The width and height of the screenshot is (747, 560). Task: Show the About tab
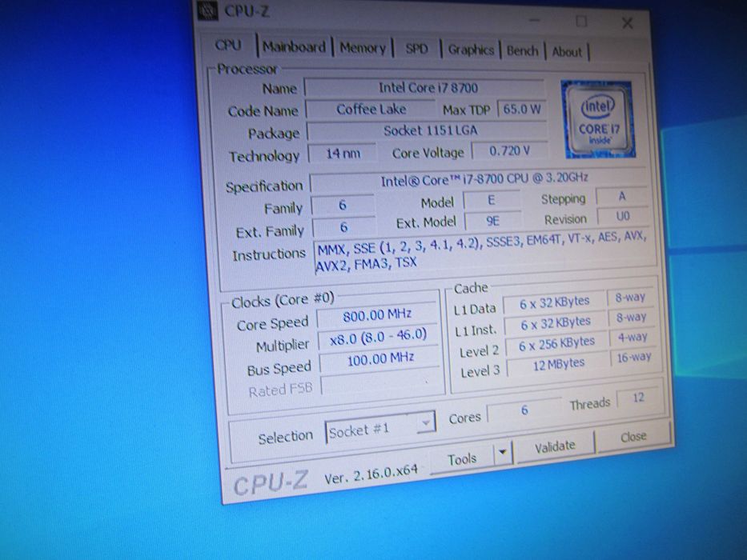pyautogui.click(x=566, y=52)
